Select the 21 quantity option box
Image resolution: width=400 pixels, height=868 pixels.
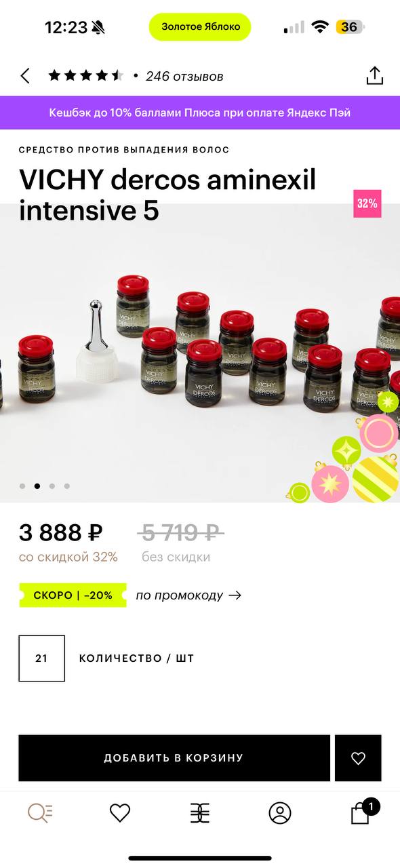(41, 658)
